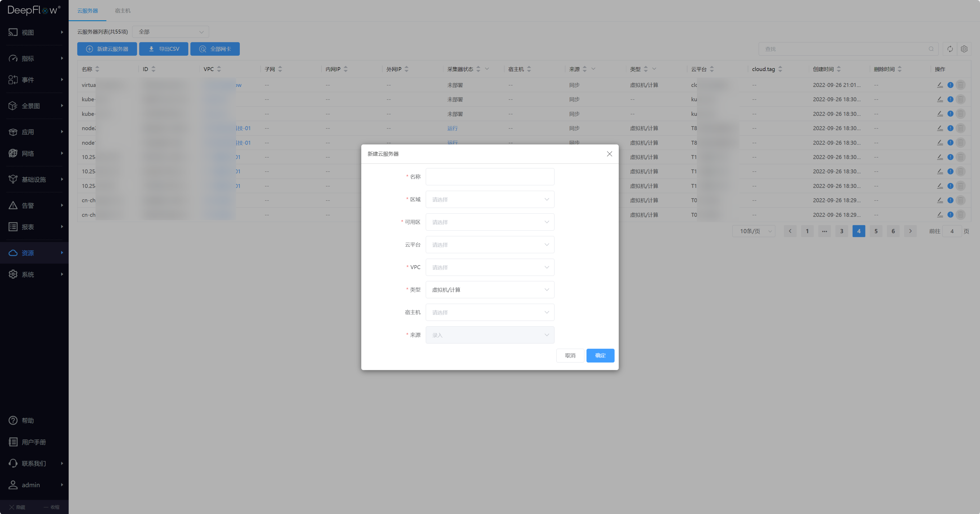Open the 帮助 help icon in the sidebar
980x514 pixels.
point(13,420)
